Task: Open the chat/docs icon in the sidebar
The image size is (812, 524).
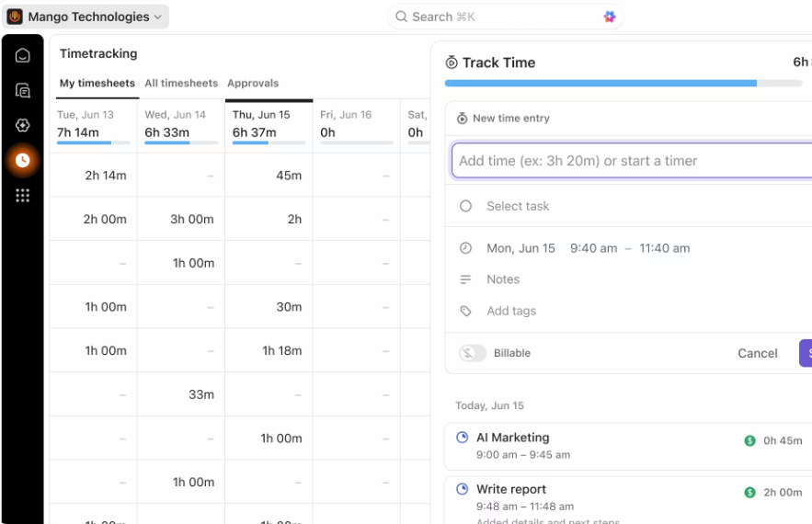Action: coord(22,91)
